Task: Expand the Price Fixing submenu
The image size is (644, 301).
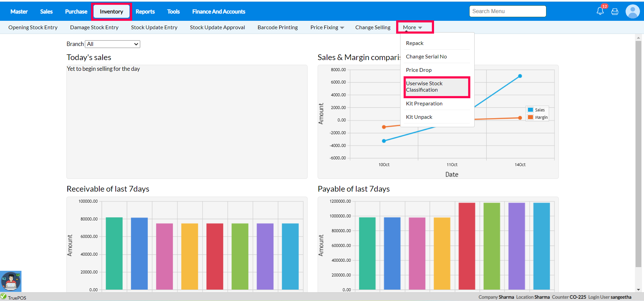Action: pos(327,28)
